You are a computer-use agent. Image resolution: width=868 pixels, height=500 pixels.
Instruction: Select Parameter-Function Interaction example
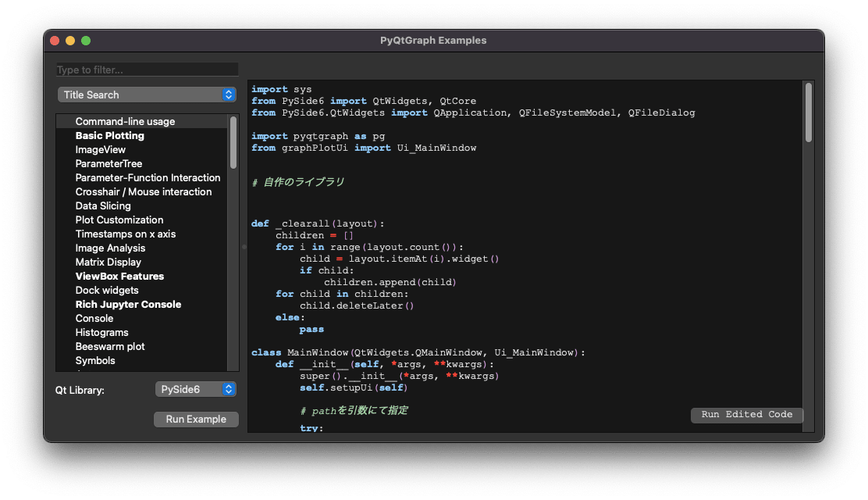pos(142,178)
